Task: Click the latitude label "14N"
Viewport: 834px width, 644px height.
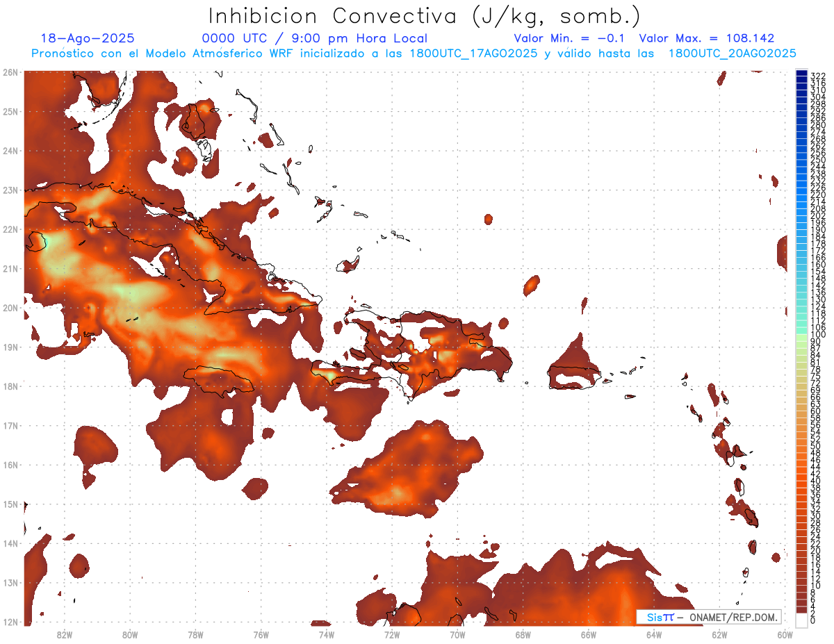Action: (x=10, y=543)
